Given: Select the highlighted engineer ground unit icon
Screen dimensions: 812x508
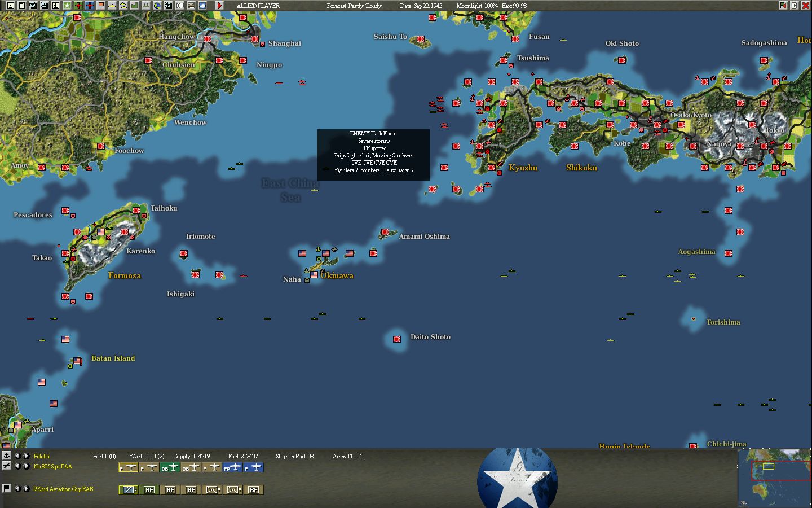Looking at the screenshot, I should tap(129, 489).
